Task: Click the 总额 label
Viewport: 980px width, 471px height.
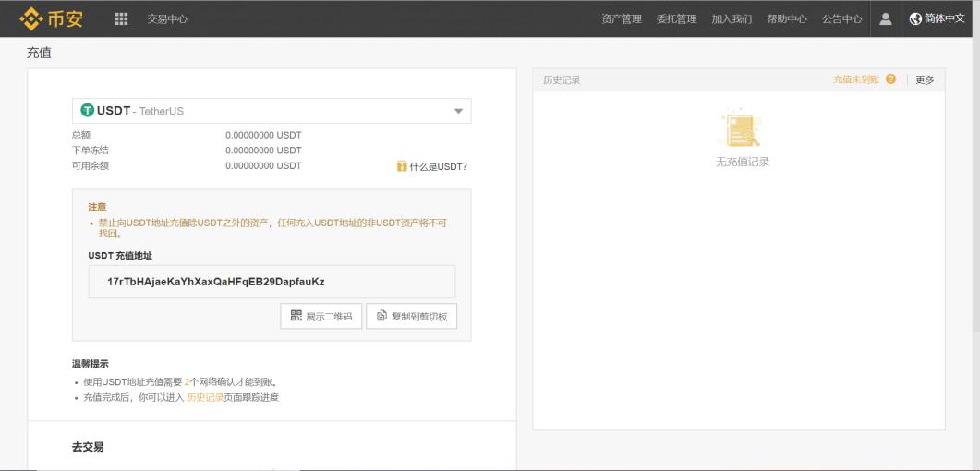Action: [x=81, y=135]
